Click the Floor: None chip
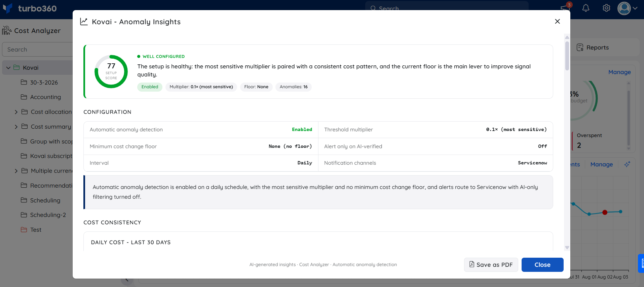The width and height of the screenshot is (644, 287). pos(256,87)
